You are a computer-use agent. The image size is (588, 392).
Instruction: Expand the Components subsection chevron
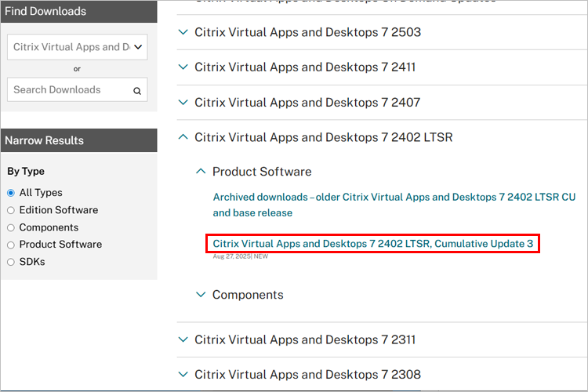click(201, 295)
